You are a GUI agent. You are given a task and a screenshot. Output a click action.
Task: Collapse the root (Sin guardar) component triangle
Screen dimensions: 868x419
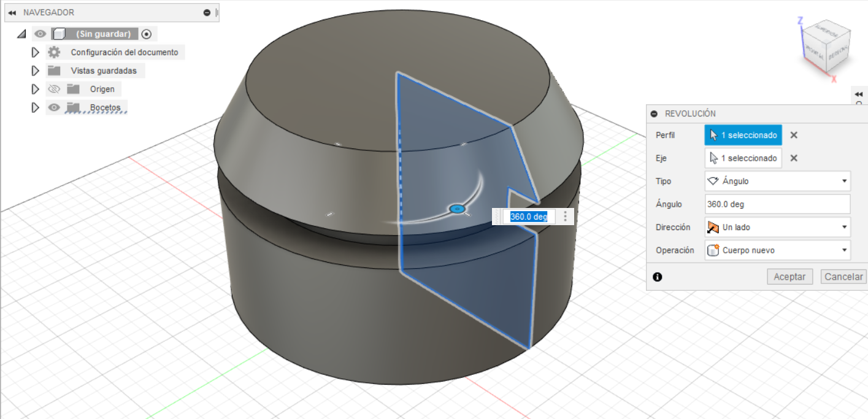click(22, 34)
